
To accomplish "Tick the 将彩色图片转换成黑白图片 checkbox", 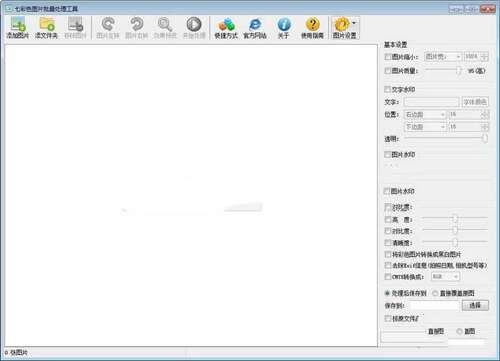I will (x=388, y=254).
